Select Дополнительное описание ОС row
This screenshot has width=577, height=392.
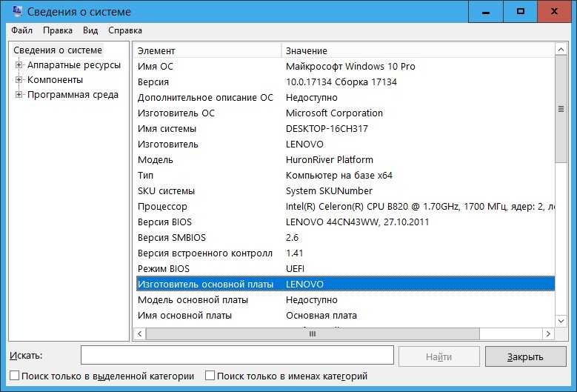pos(345,98)
